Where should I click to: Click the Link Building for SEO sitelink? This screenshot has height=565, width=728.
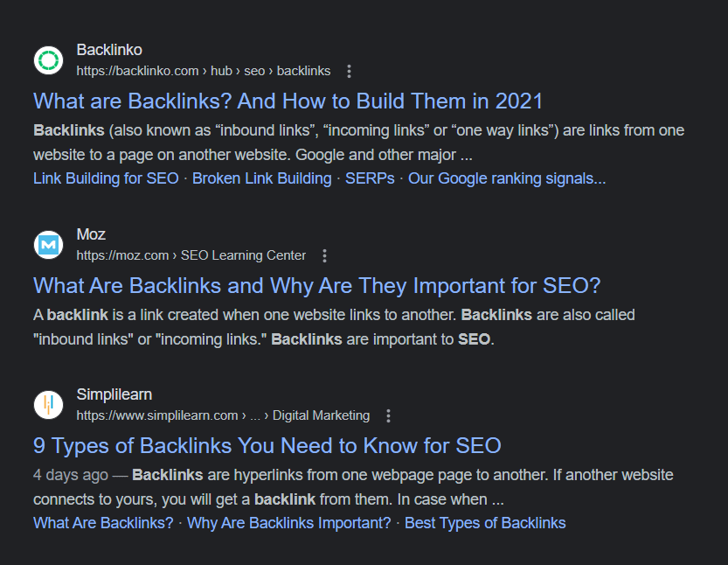point(105,178)
